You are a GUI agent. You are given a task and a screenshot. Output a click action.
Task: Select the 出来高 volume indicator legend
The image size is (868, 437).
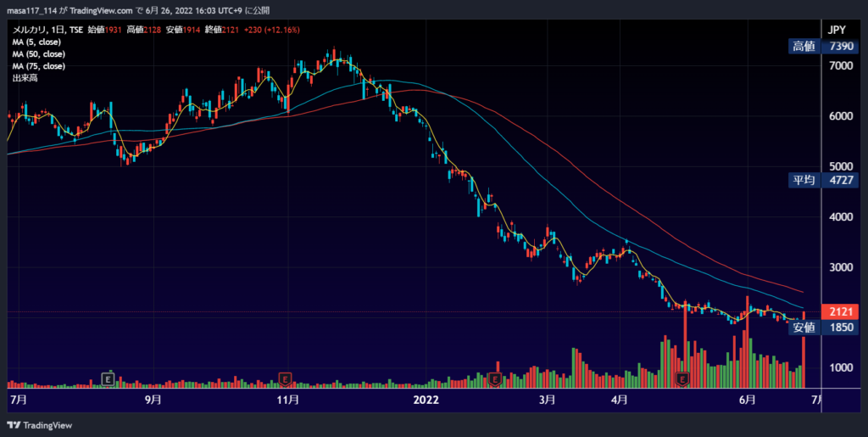tap(25, 79)
